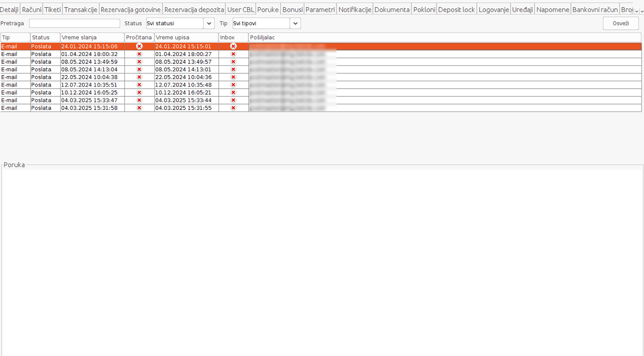
Task: Switch to the User CBL tab
Action: click(x=241, y=10)
